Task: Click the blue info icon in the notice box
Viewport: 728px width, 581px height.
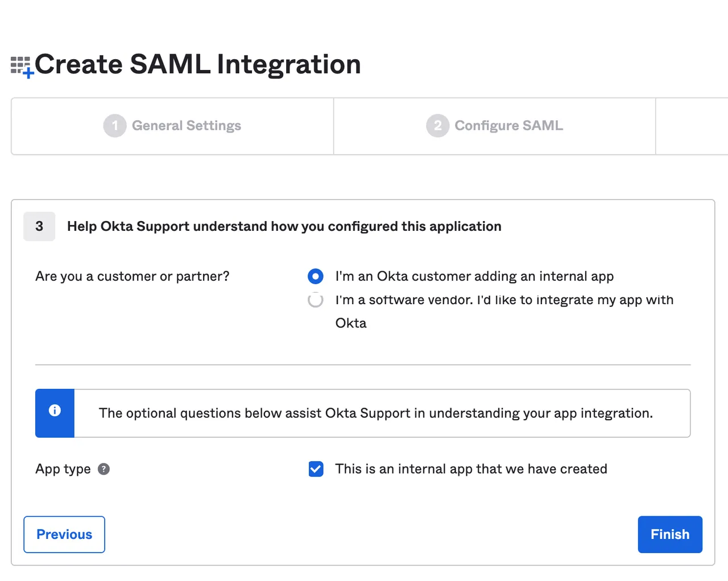Action: tap(55, 410)
